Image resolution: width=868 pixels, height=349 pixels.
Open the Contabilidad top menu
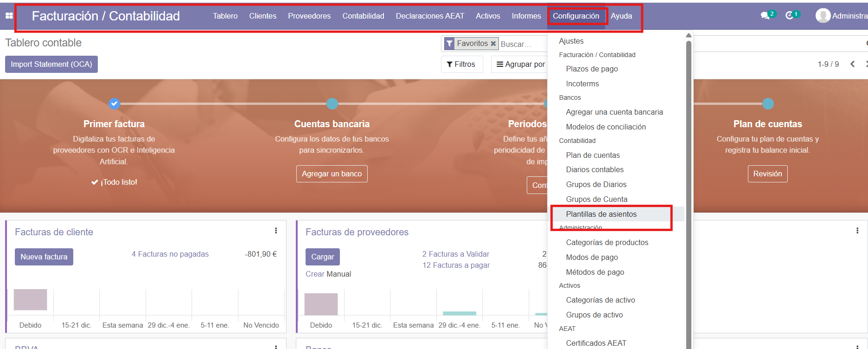363,16
